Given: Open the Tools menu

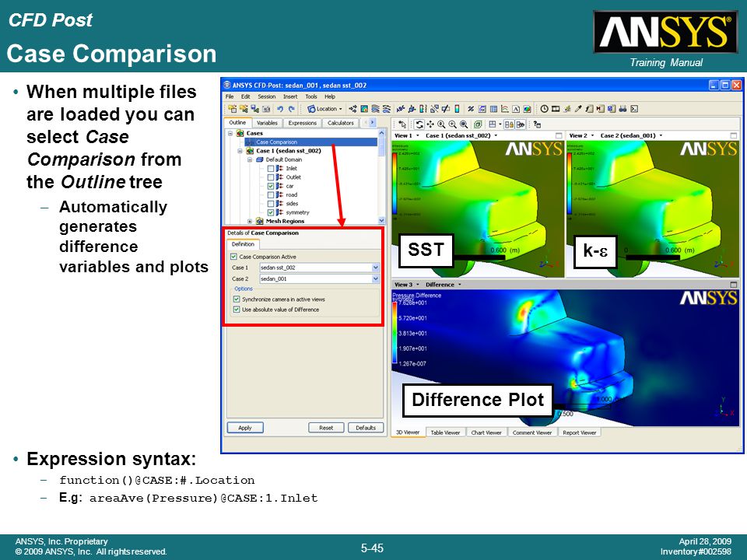Looking at the screenshot, I should [311, 96].
